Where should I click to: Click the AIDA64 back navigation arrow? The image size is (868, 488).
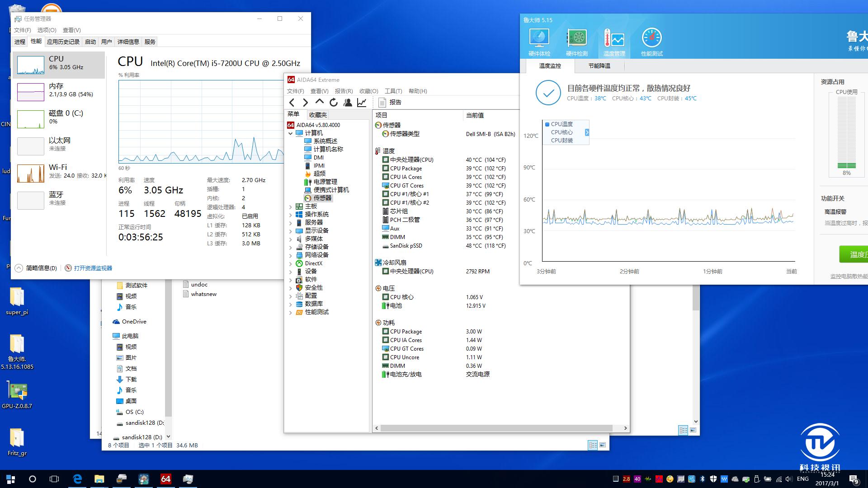pyautogui.click(x=292, y=103)
